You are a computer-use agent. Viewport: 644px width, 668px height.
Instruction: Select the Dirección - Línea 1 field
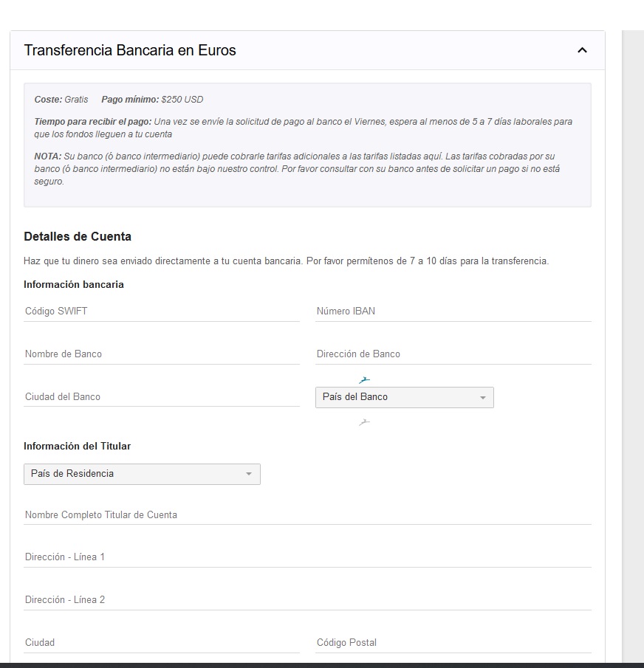pyautogui.click(x=306, y=557)
